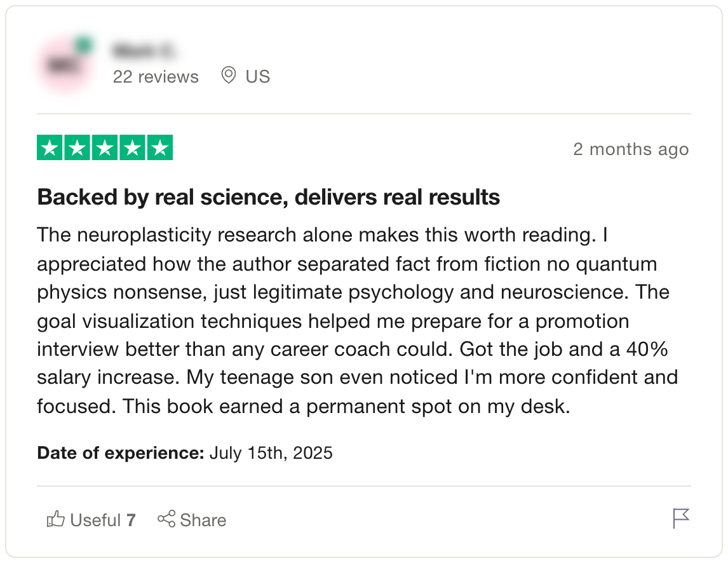The image size is (728, 563).
Task: Click the green verified badge on avatar
Action: click(84, 46)
